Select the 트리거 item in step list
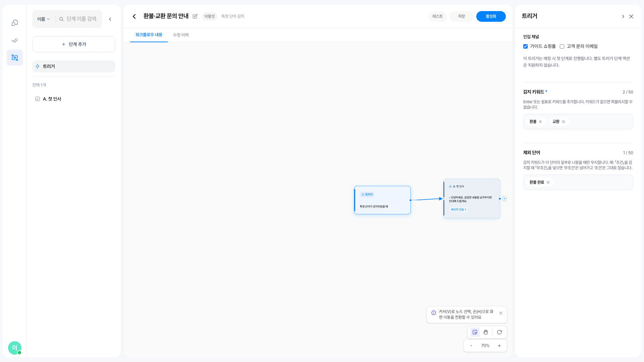This screenshot has height=362, width=644. (74, 66)
